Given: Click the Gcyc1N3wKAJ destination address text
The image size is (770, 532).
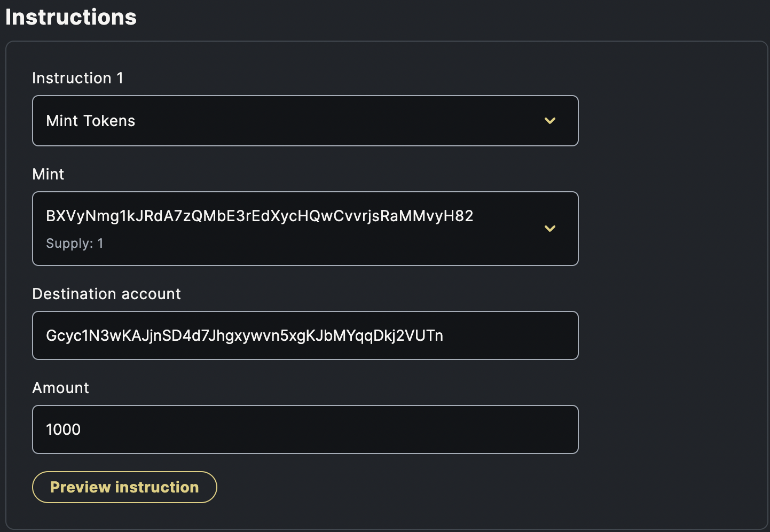Looking at the screenshot, I should [245, 335].
